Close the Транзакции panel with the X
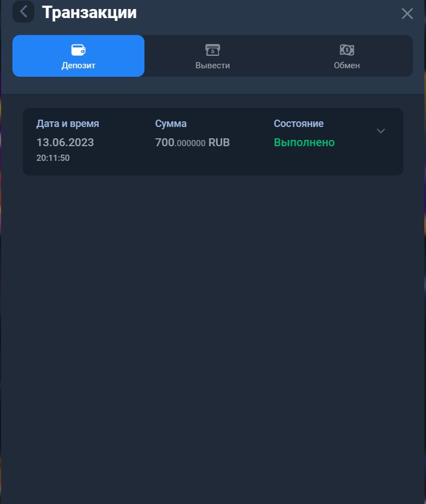Viewport: 426px width, 504px height. click(407, 14)
